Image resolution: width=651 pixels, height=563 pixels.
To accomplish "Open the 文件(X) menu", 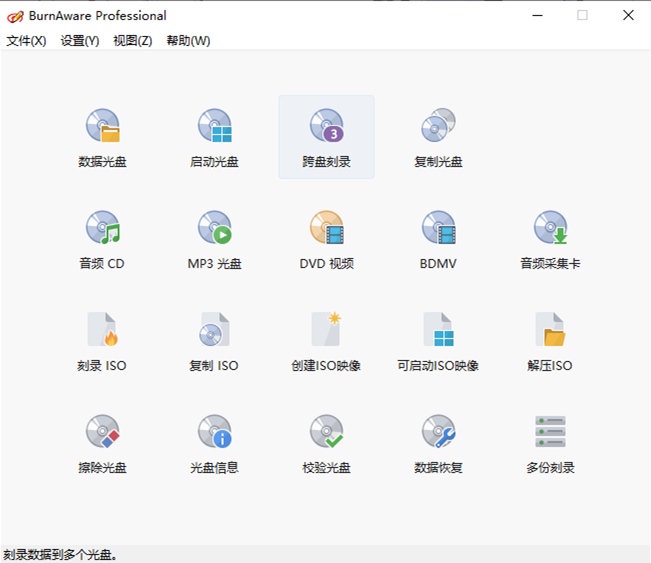I will click(x=26, y=41).
